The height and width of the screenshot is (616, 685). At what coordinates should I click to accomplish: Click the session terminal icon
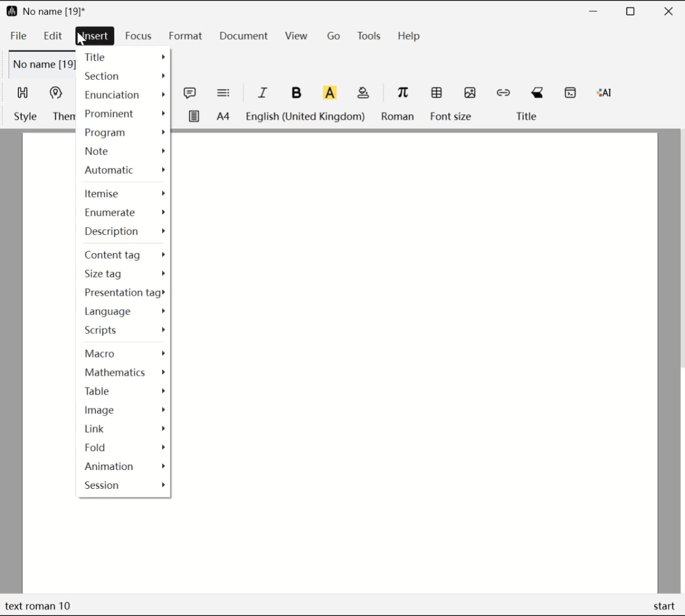(570, 93)
